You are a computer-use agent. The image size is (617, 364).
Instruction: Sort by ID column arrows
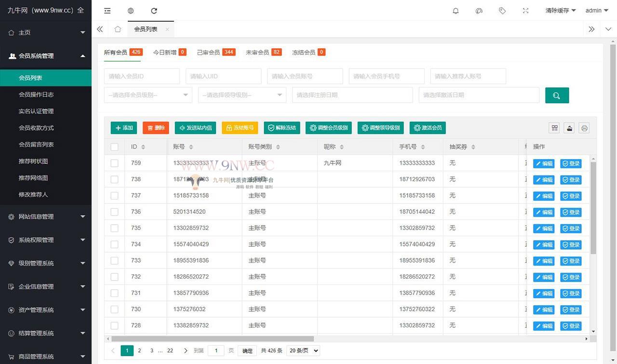coord(143,147)
